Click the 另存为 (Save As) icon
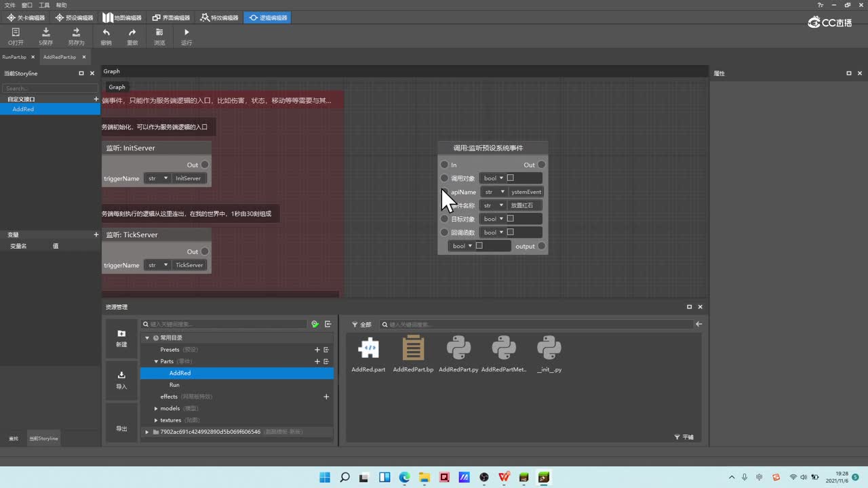The width and height of the screenshot is (868, 488). click(76, 33)
